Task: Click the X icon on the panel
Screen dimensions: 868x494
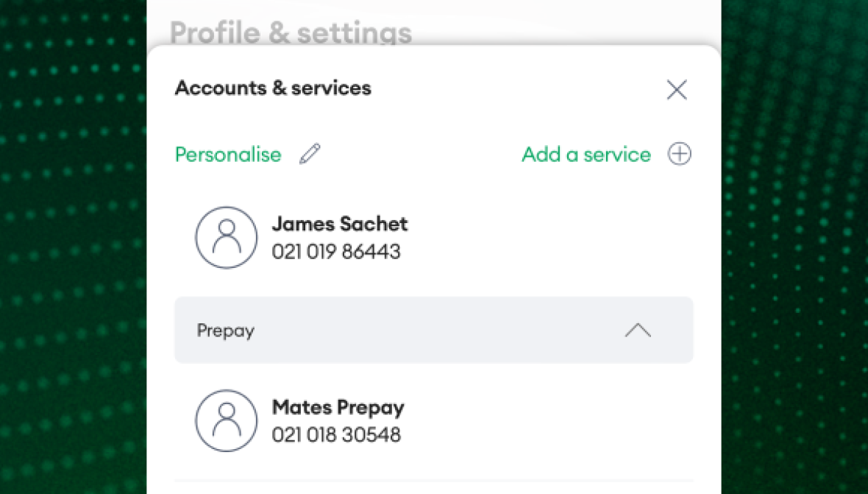Action: pos(676,89)
